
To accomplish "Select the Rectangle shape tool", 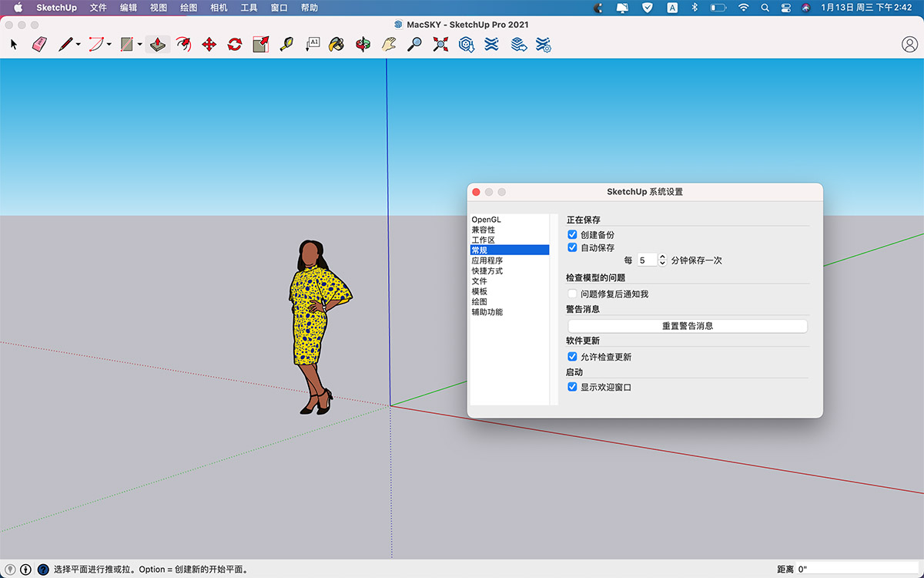I will pyautogui.click(x=127, y=45).
